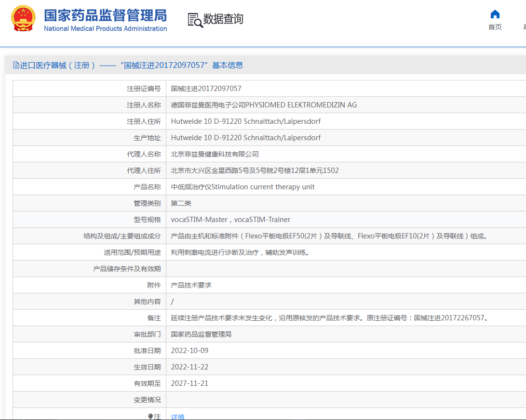Screen dimensions: 526x420
Task: Select expiry date 2027-11-21
Action: click(x=189, y=383)
